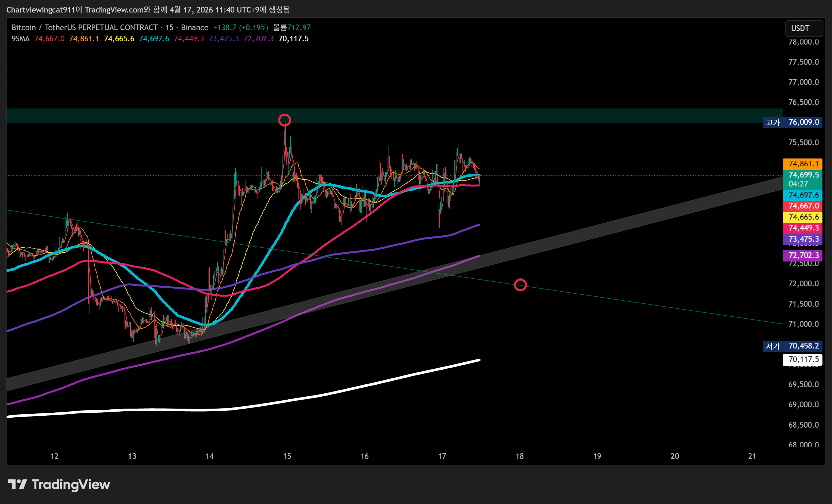Click the 고가 76,009.0 high label

pos(792,122)
